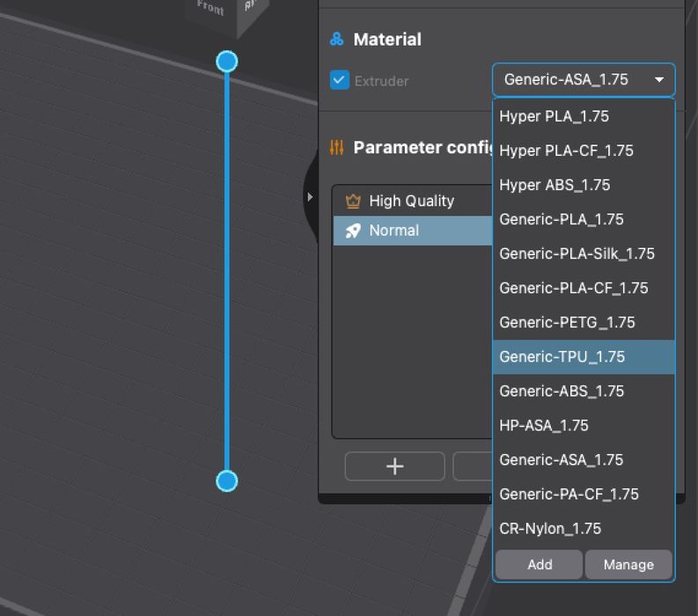The width and height of the screenshot is (698, 616).
Task: Choose Generic-ABS_1.75 filament
Action: click(x=561, y=391)
